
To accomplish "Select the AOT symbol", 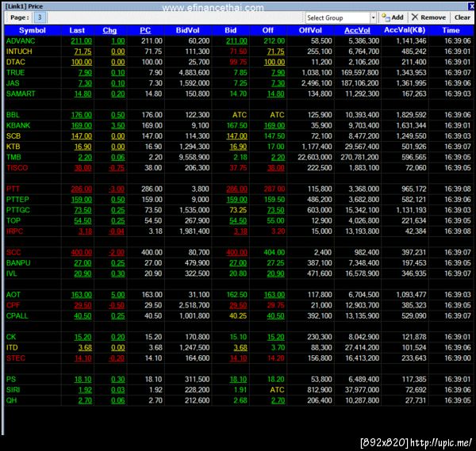I will [13, 295].
